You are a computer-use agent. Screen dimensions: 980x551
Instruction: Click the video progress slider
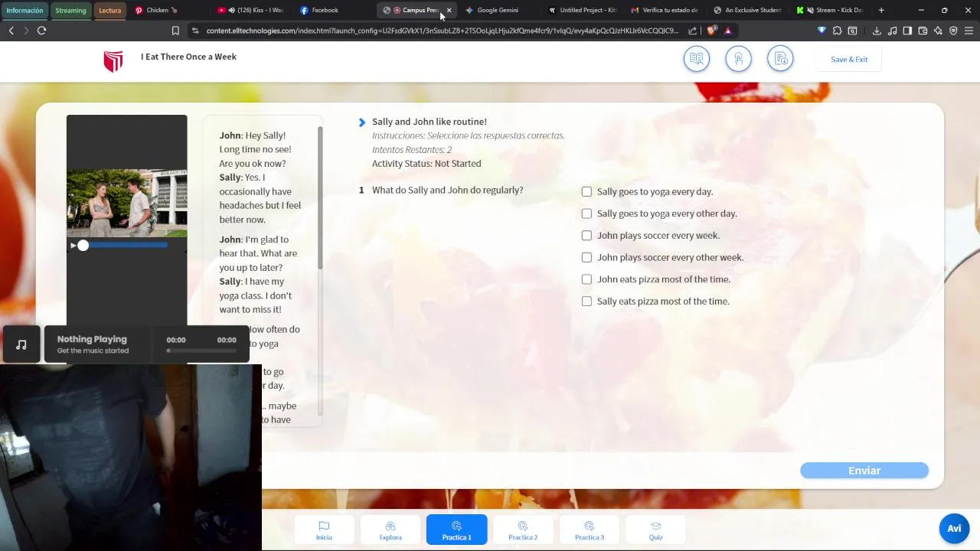(x=122, y=245)
